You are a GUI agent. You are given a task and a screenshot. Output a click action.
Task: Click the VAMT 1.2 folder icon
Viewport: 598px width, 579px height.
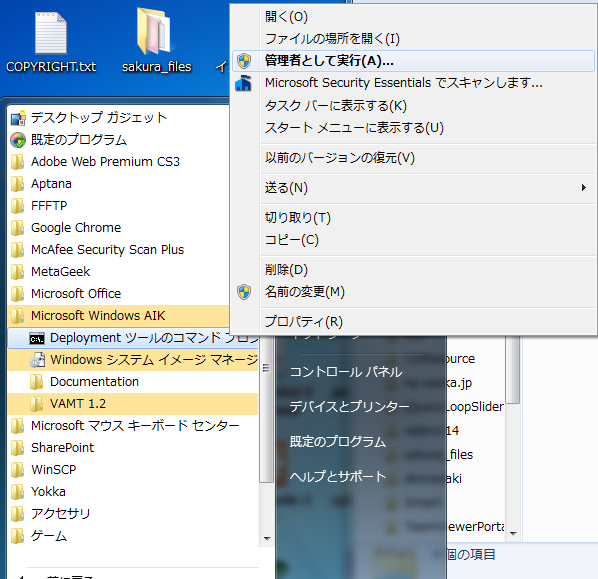tap(37, 404)
